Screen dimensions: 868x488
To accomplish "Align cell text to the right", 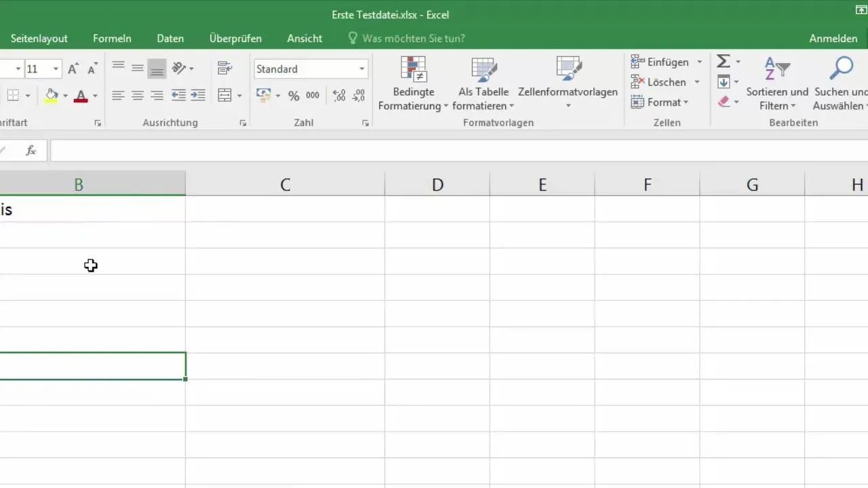I will 157,96.
